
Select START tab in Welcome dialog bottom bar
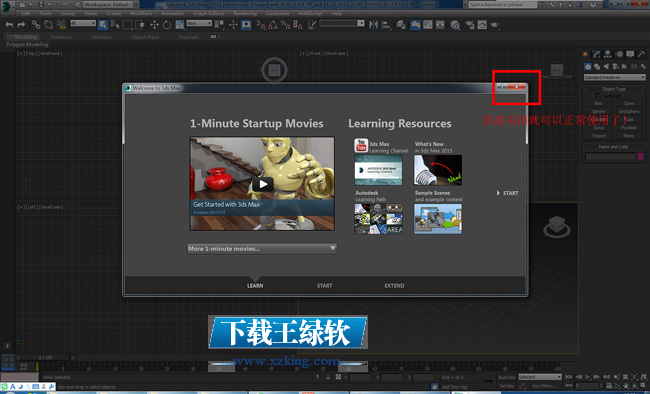tap(325, 285)
